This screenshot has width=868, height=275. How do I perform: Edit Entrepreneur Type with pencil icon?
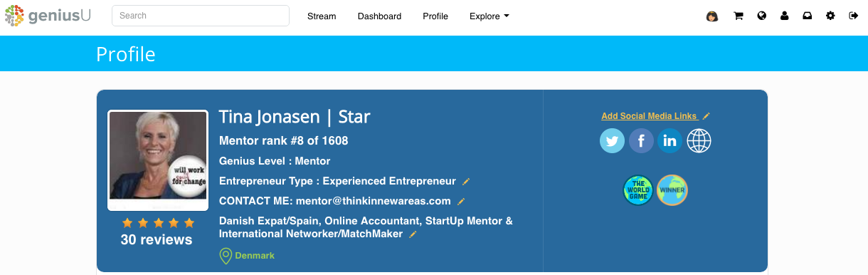click(467, 182)
